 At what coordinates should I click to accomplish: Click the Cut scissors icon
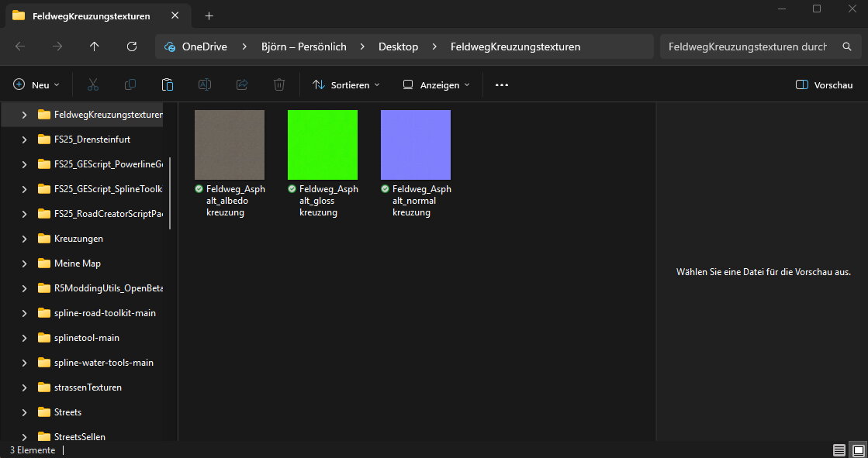(x=93, y=84)
